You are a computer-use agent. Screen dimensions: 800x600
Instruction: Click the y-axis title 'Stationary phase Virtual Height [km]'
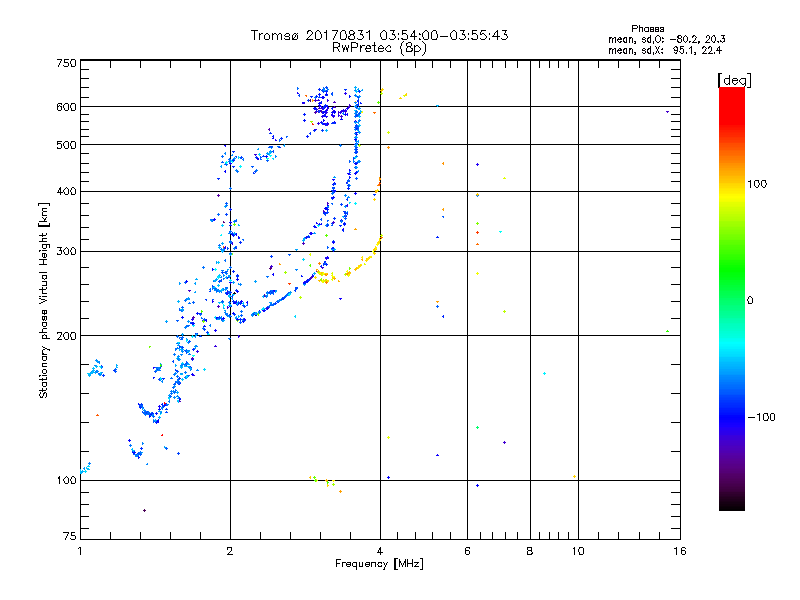point(44,300)
